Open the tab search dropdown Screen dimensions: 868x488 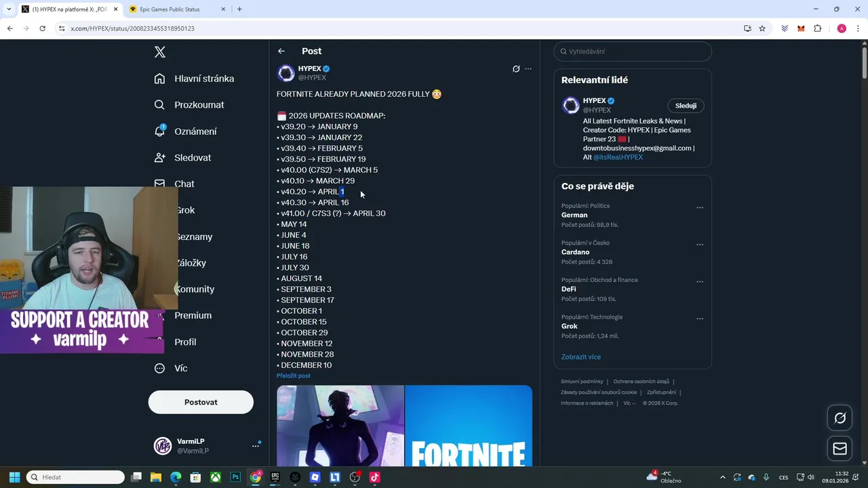pyautogui.click(x=8, y=9)
